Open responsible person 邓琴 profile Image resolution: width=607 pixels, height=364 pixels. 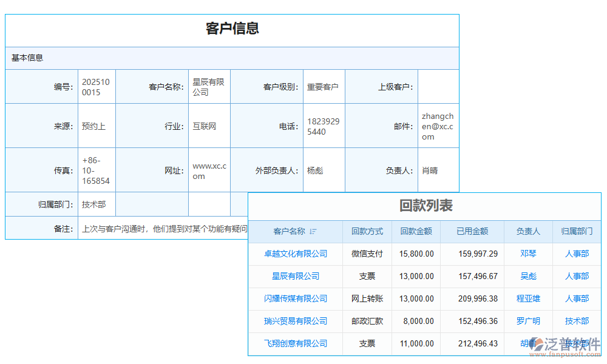coord(528,254)
